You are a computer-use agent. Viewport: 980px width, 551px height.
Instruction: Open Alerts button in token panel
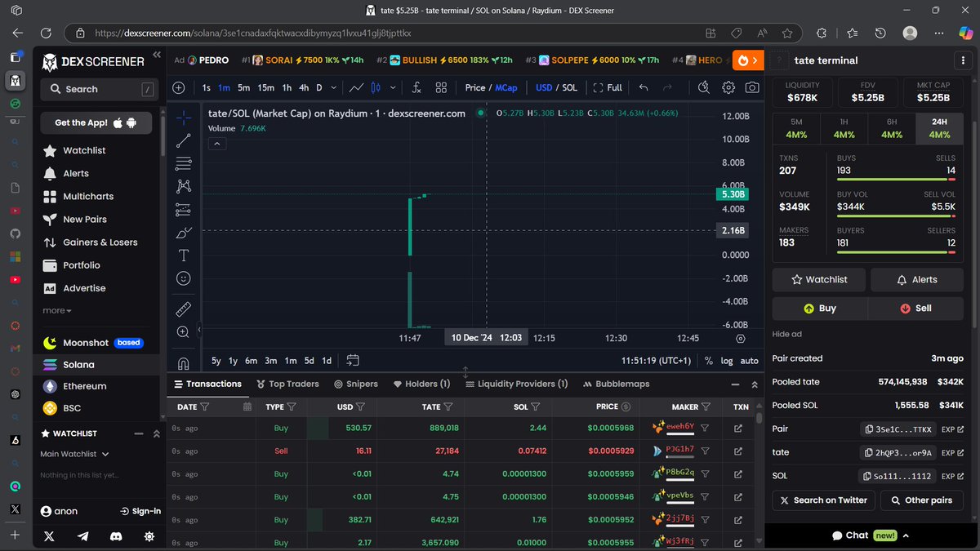tap(917, 279)
